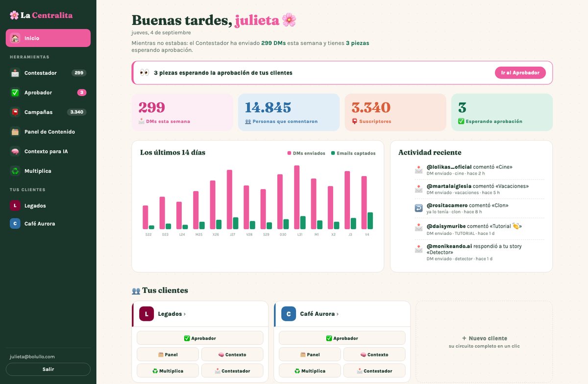Click the Legados 'L' avatar in the sidebar
This screenshot has width=588, height=384.
(x=15, y=206)
